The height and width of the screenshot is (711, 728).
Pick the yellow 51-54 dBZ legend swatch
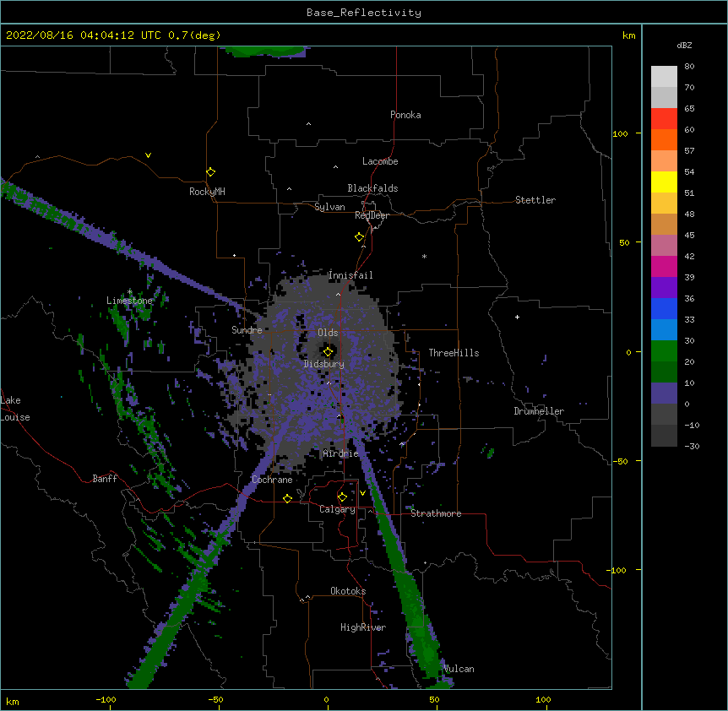coord(664,182)
